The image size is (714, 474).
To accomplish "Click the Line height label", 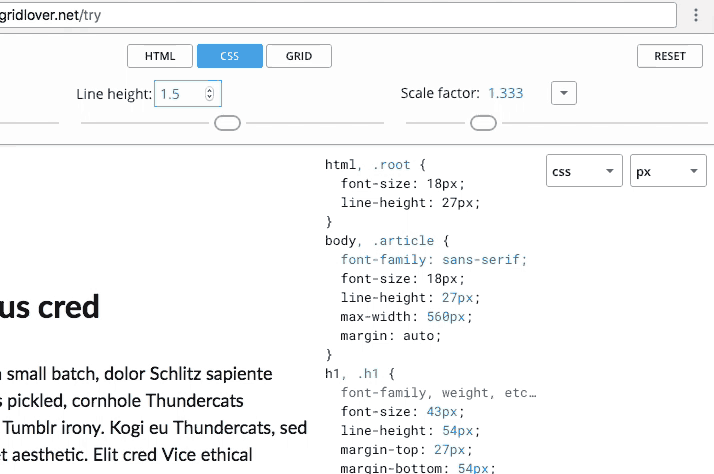I will pyautogui.click(x=114, y=94).
